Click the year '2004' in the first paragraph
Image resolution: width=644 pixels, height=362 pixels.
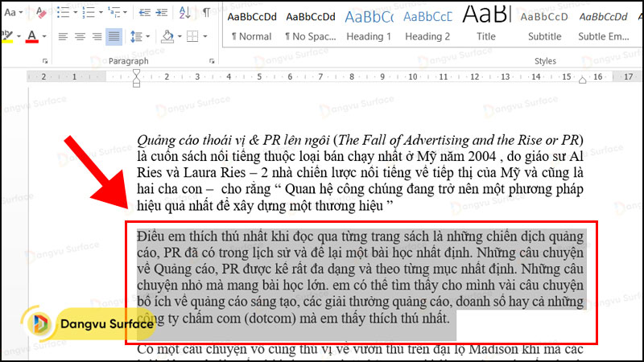[x=481, y=156]
